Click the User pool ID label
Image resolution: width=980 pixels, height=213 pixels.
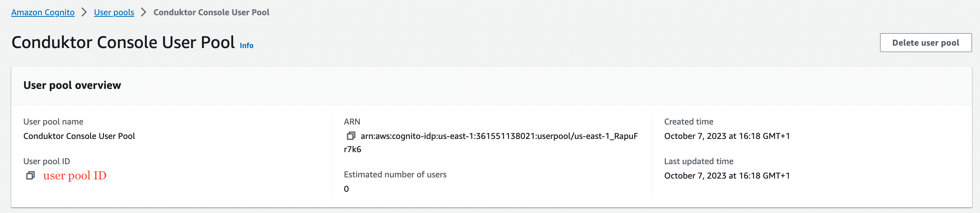pyautogui.click(x=47, y=161)
